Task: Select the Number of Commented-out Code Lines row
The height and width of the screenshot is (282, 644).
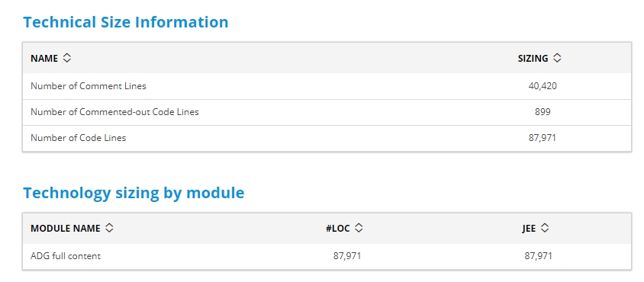Action: [x=327, y=112]
